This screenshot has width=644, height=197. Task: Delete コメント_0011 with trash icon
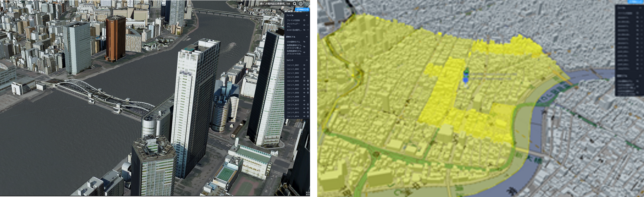308,105
